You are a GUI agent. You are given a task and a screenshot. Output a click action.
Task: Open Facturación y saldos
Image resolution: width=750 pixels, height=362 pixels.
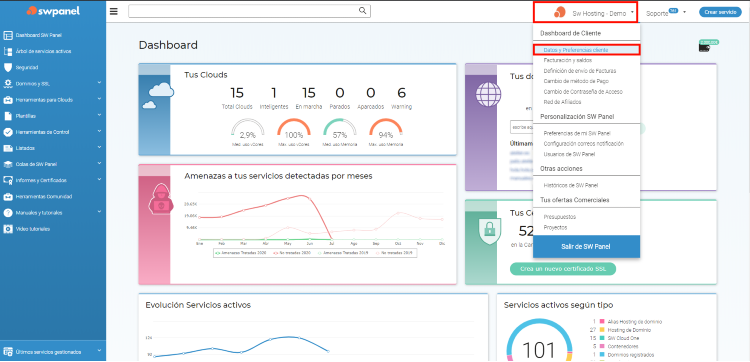[x=567, y=60]
